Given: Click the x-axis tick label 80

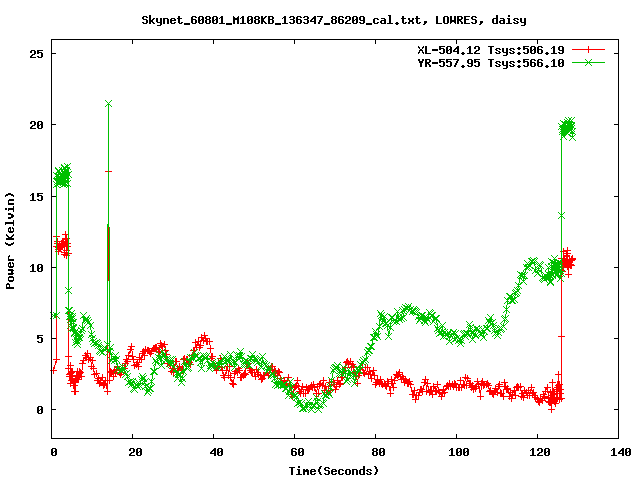Looking at the screenshot, I should [378, 452].
